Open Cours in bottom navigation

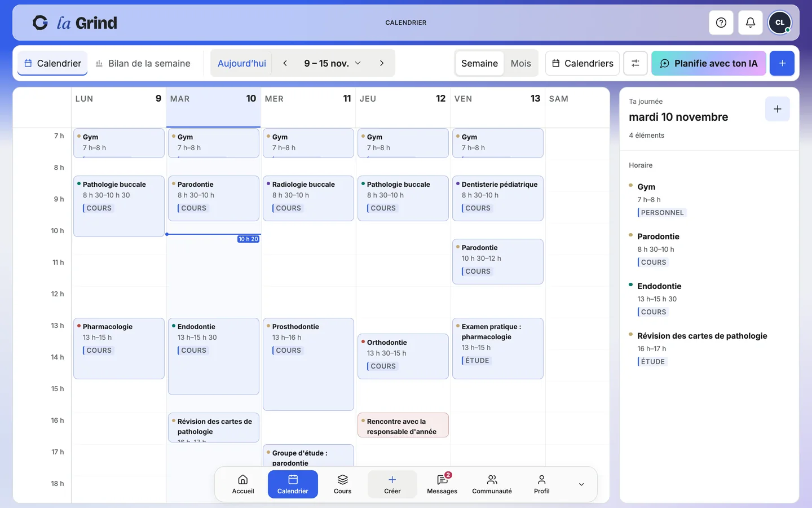(342, 484)
